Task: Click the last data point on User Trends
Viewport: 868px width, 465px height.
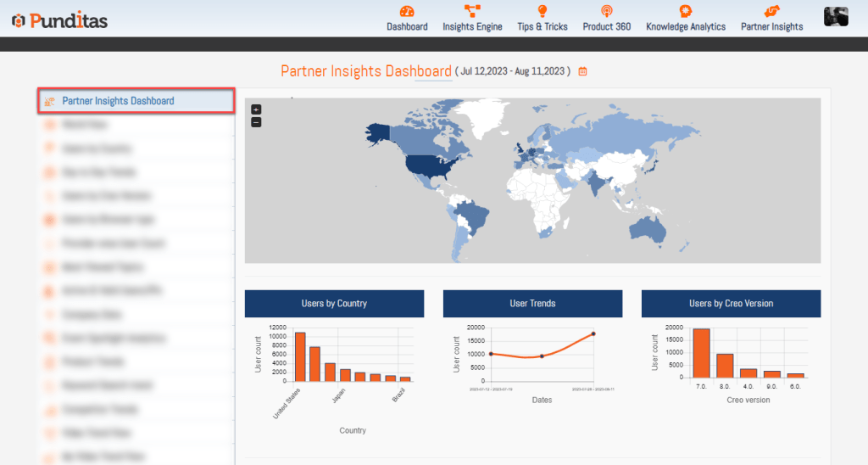Action: click(x=593, y=333)
